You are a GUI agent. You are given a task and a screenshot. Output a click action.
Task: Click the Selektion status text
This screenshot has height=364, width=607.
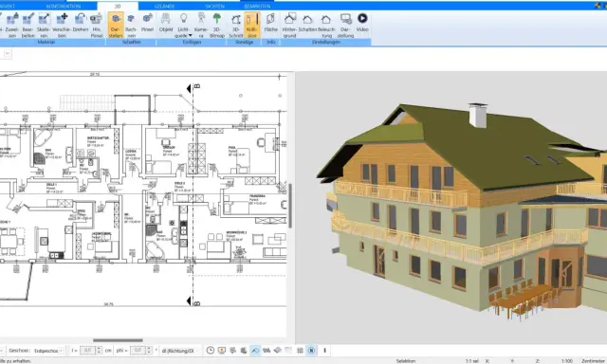click(406, 361)
